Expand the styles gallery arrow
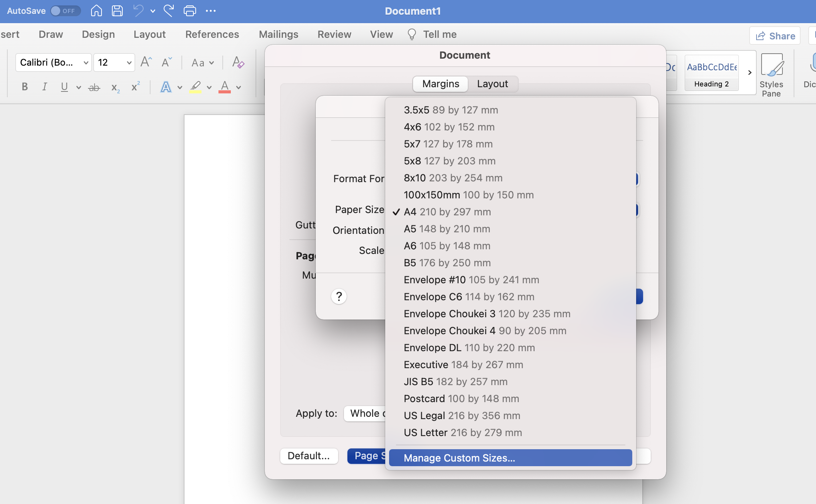 tap(749, 73)
